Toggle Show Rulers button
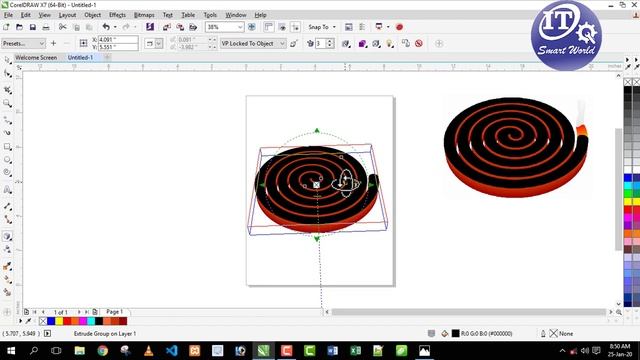The height and width of the screenshot is (360, 640). coord(269,27)
